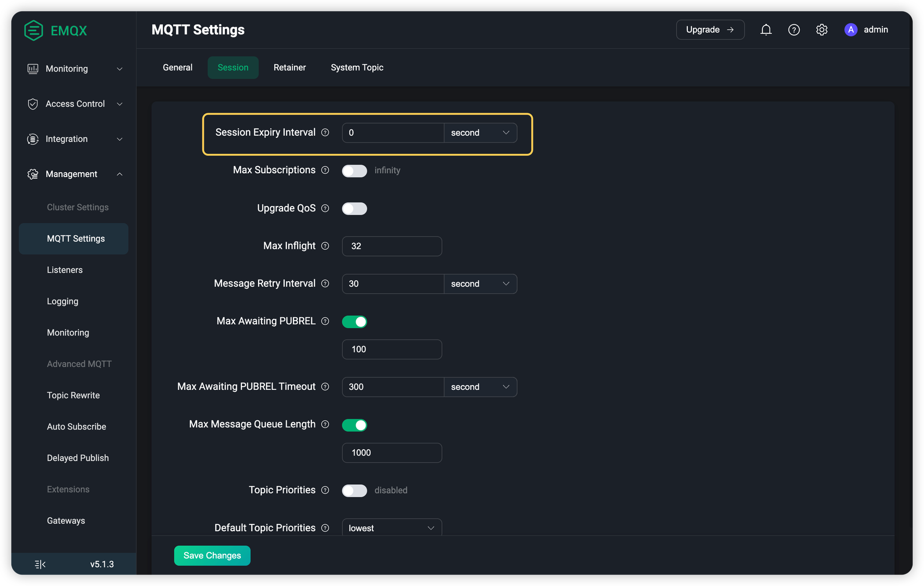924x586 pixels.
Task: Select MQTT Settings in the sidebar
Action: [74, 238]
